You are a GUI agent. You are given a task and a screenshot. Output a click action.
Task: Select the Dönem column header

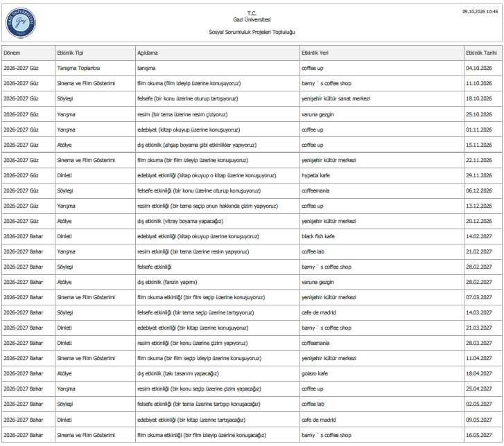[28, 53]
